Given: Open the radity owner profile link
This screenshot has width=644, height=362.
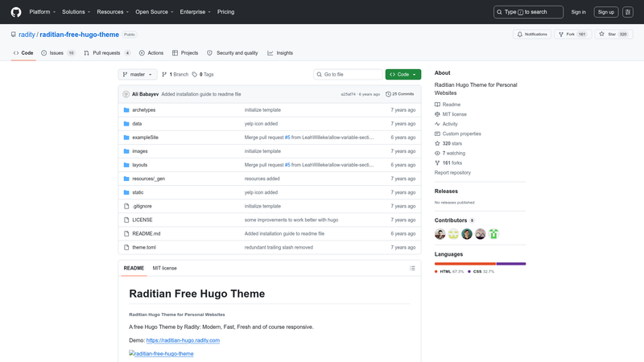Looking at the screenshot, I should tap(27, 35).
